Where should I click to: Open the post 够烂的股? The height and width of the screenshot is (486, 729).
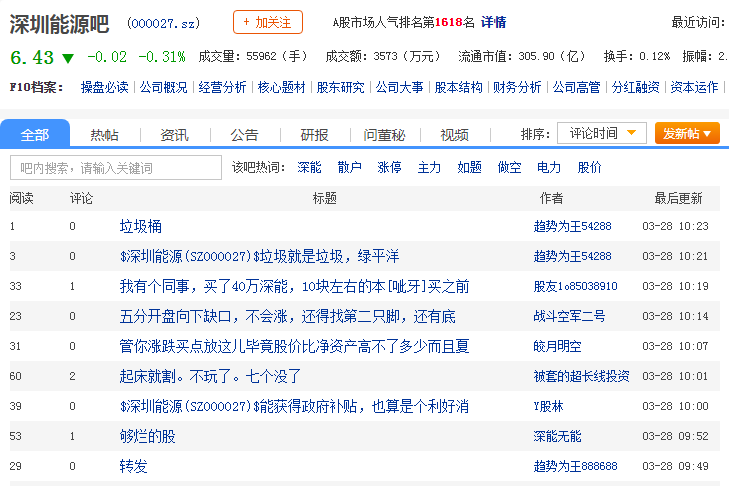147,436
